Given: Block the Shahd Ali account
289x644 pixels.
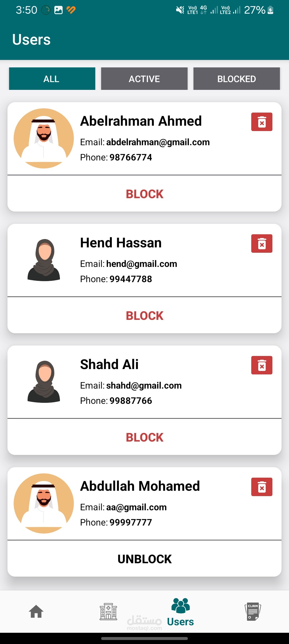Looking at the screenshot, I should tap(144, 437).
